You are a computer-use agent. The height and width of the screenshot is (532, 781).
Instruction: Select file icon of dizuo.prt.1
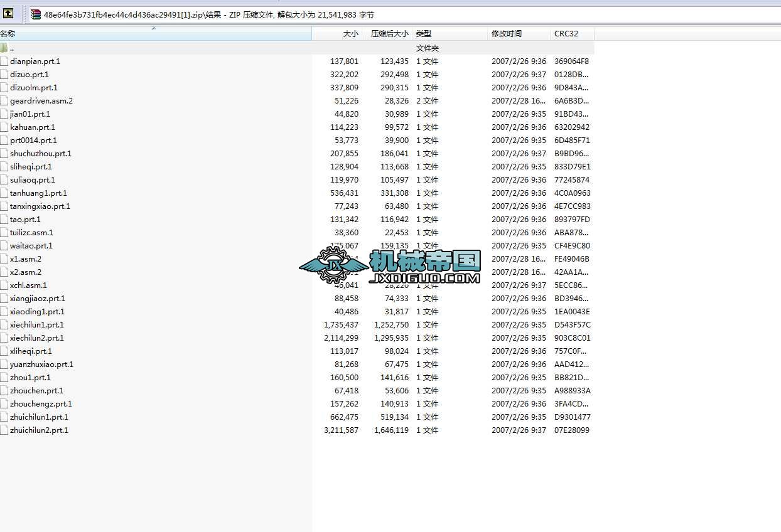4,75
